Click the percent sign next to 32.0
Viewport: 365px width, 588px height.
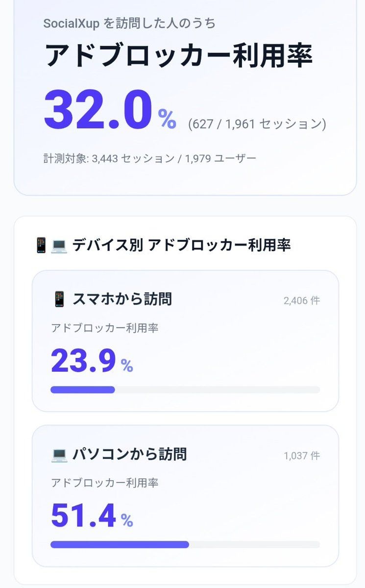167,119
